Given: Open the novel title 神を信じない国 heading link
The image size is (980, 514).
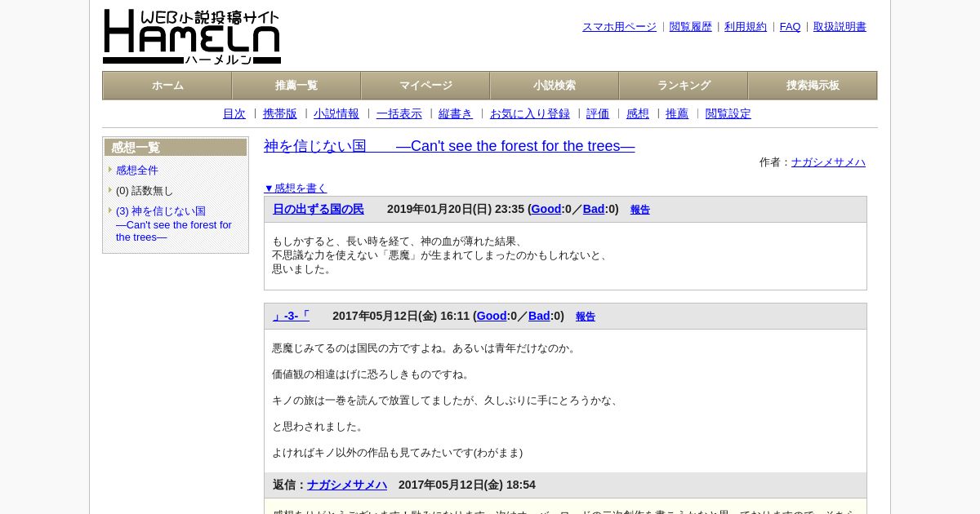Looking at the screenshot, I should click(449, 147).
